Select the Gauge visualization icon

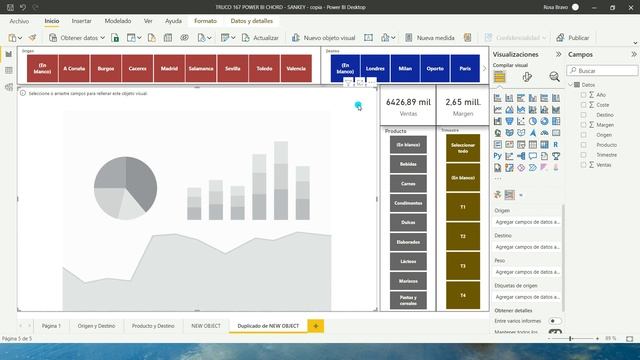pos(544,133)
